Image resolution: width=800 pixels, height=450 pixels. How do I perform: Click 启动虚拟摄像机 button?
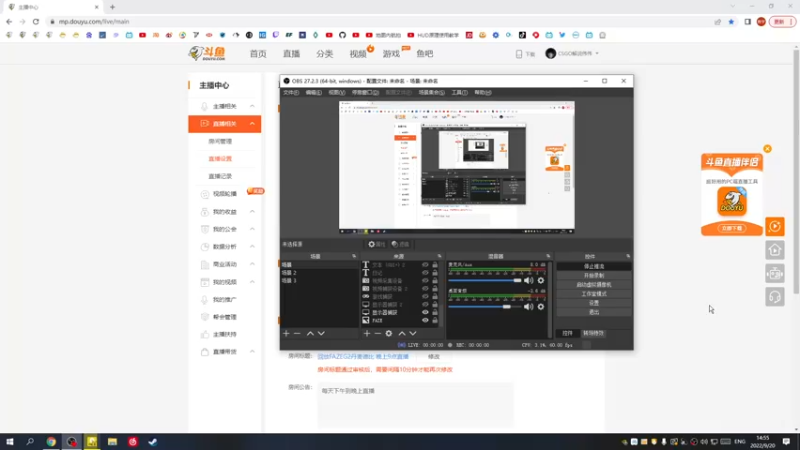(594, 285)
